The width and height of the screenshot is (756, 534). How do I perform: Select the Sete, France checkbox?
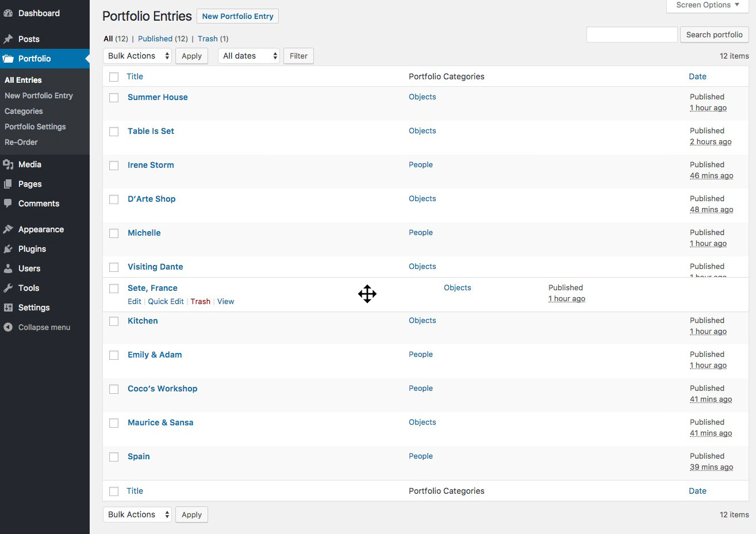(x=114, y=289)
